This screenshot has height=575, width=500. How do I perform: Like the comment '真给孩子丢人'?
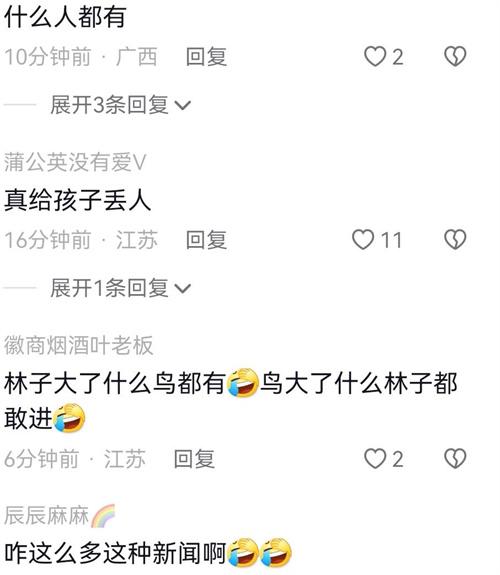click(363, 239)
